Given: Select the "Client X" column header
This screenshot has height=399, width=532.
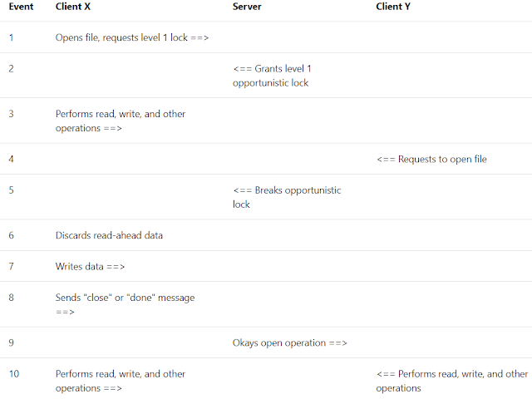Looking at the screenshot, I should point(73,7).
